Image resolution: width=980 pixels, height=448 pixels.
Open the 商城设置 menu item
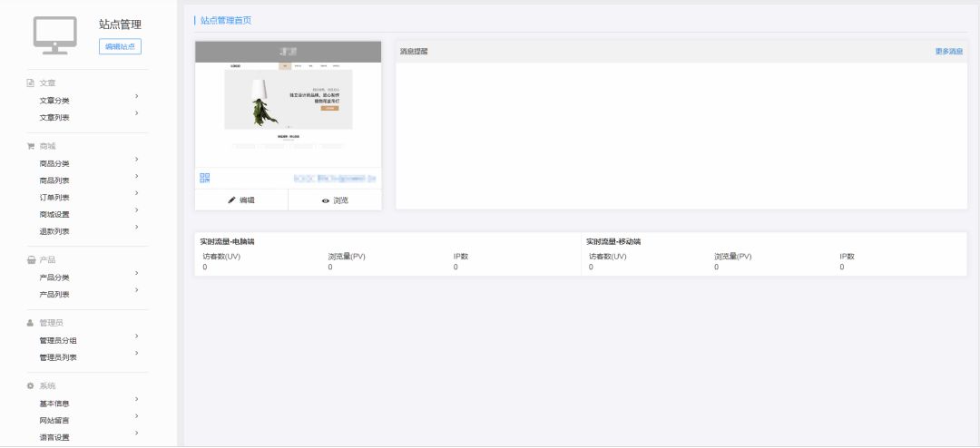[54, 214]
